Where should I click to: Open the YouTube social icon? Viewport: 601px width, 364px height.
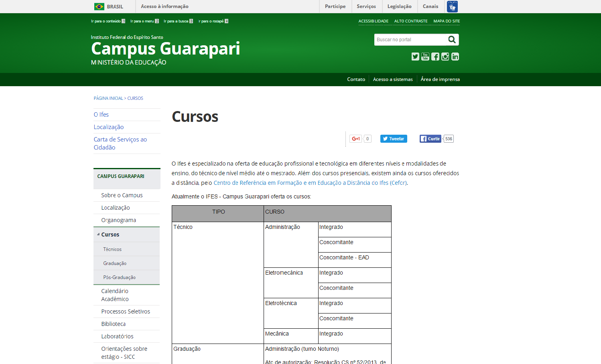[x=425, y=57]
